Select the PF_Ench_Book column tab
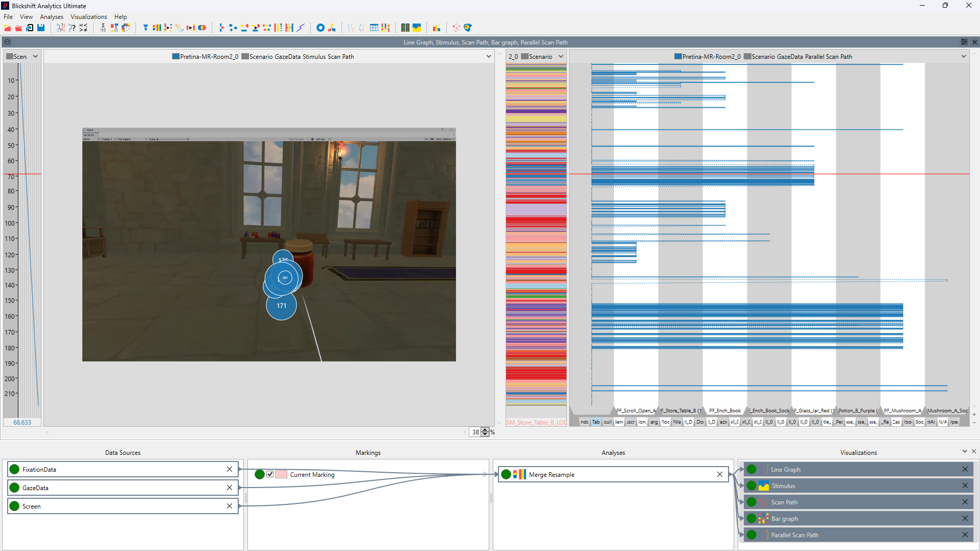 click(725, 410)
